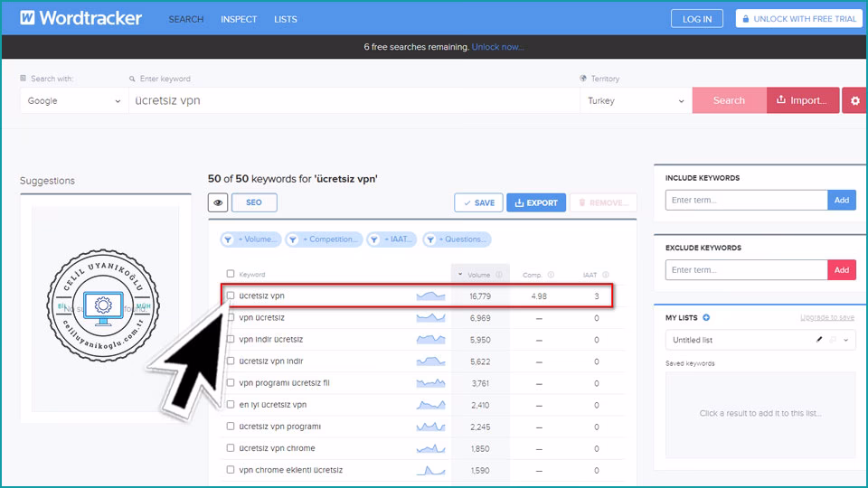The image size is (868, 488).
Task: Click the Volume info icon
Action: click(499, 275)
